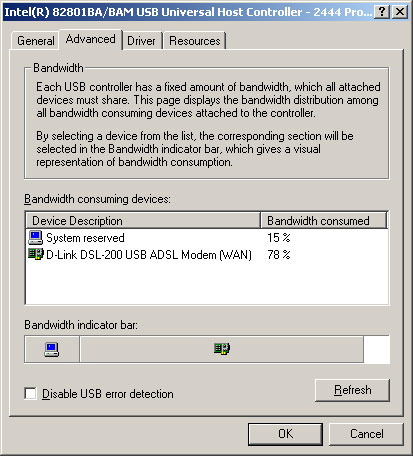Open the Driver tab

(x=141, y=41)
